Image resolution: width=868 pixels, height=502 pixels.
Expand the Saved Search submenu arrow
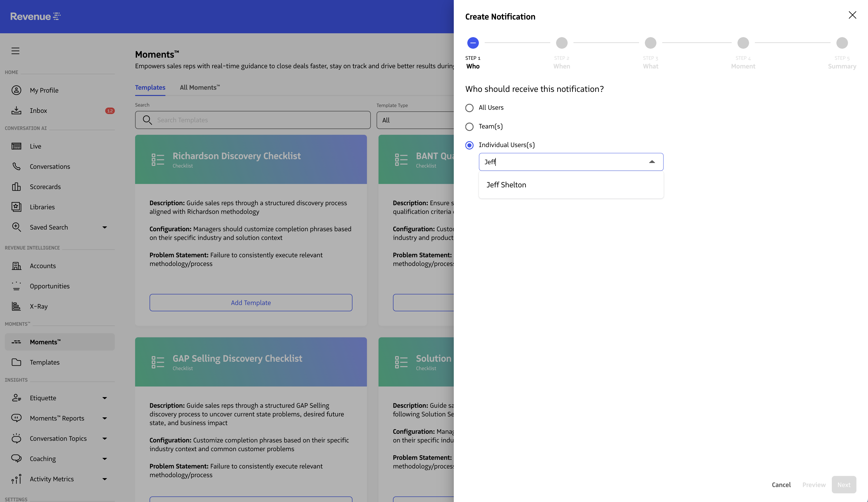(x=105, y=227)
